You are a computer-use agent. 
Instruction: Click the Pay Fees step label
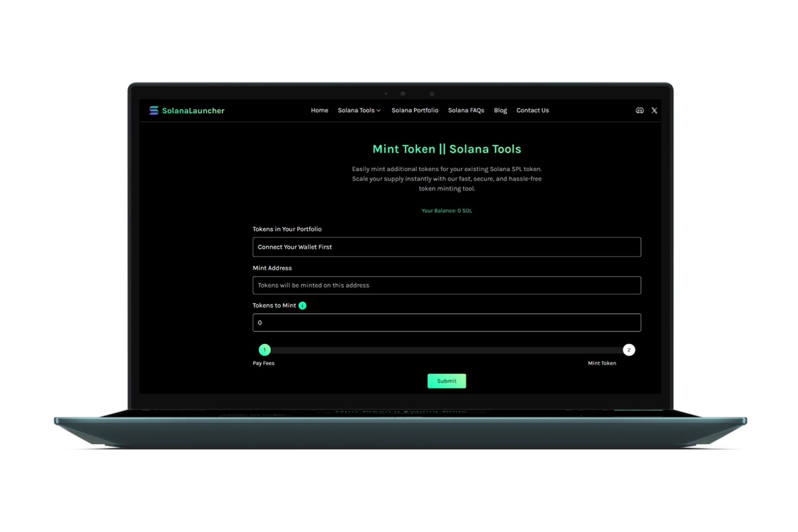[264, 363]
